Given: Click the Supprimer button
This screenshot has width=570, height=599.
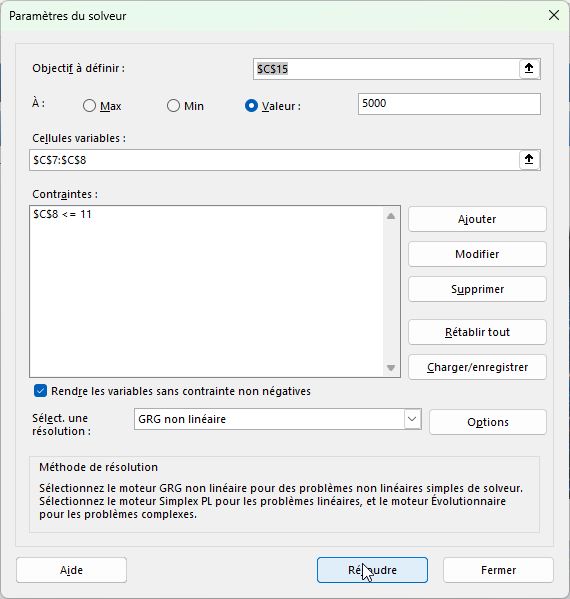Looking at the screenshot, I should pos(477,289).
